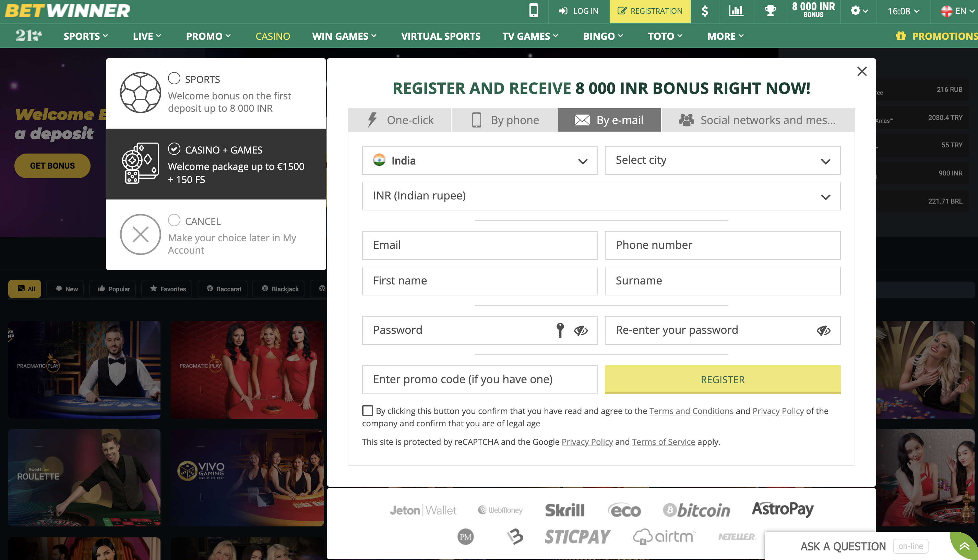The width and height of the screenshot is (978, 560).
Task: Check the Terms and Conditions agreement checkbox
Action: point(367,410)
